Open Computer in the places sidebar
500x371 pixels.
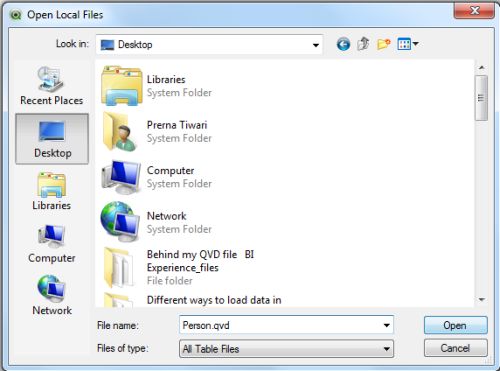click(x=51, y=244)
